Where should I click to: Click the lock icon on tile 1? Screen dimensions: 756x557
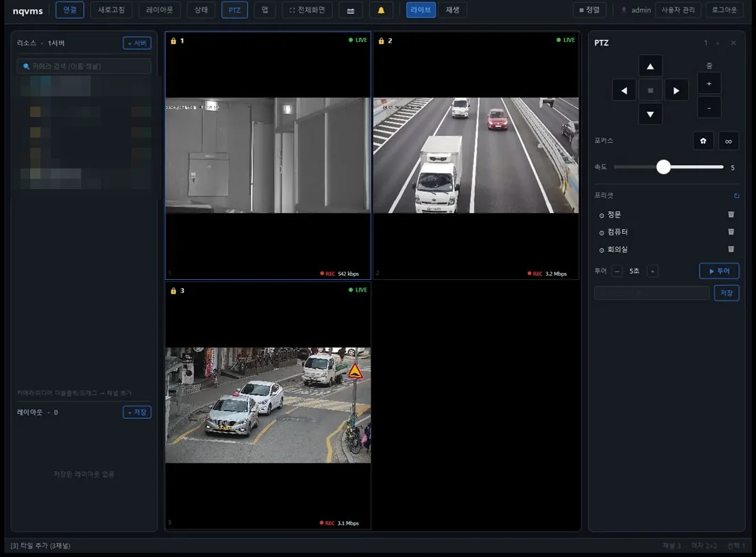click(174, 41)
